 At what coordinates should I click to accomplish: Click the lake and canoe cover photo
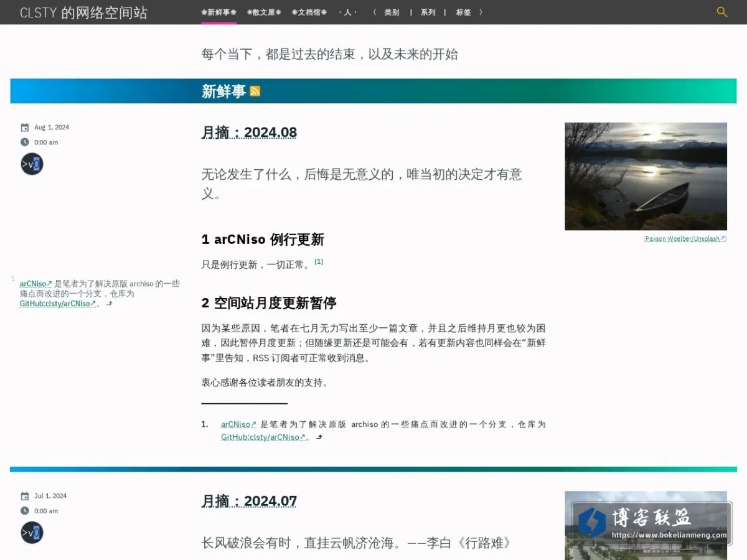pyautogui.click(x=646, y=176)
